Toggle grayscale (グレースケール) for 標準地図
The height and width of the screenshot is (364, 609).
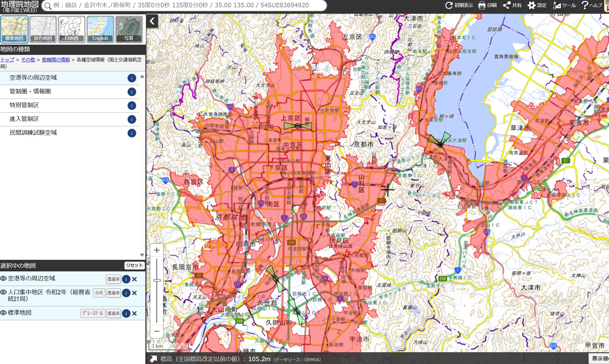click(93, 313)
